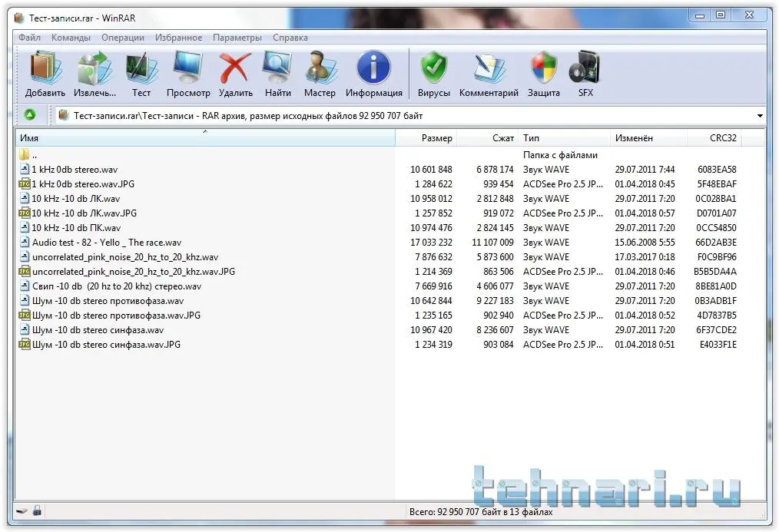This screenshot has height=532, width=779.
Task: Click date 17.03.2017 0:18
Action: (x=645, y=257)
